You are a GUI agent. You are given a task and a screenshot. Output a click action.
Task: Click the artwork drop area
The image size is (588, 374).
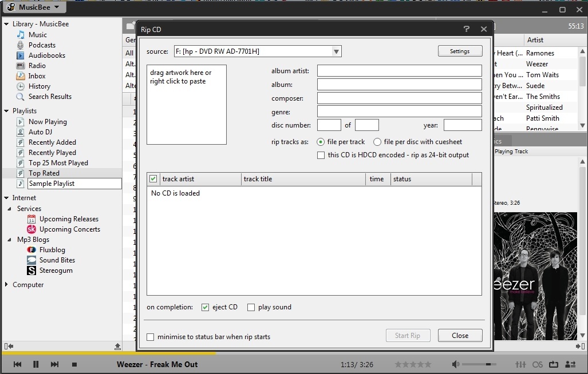pos(187,105)
